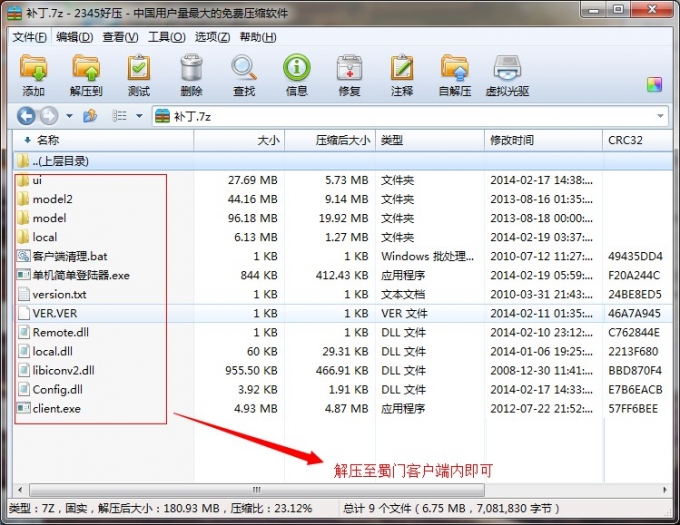Click the up-one-level folder icon

coord(90,116)
